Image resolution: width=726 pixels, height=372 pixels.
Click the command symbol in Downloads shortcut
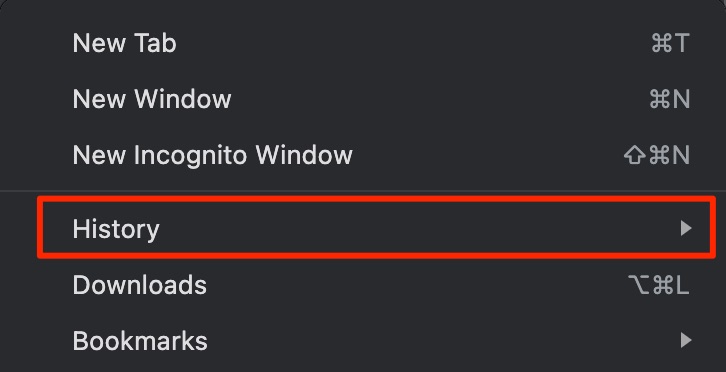663,285
